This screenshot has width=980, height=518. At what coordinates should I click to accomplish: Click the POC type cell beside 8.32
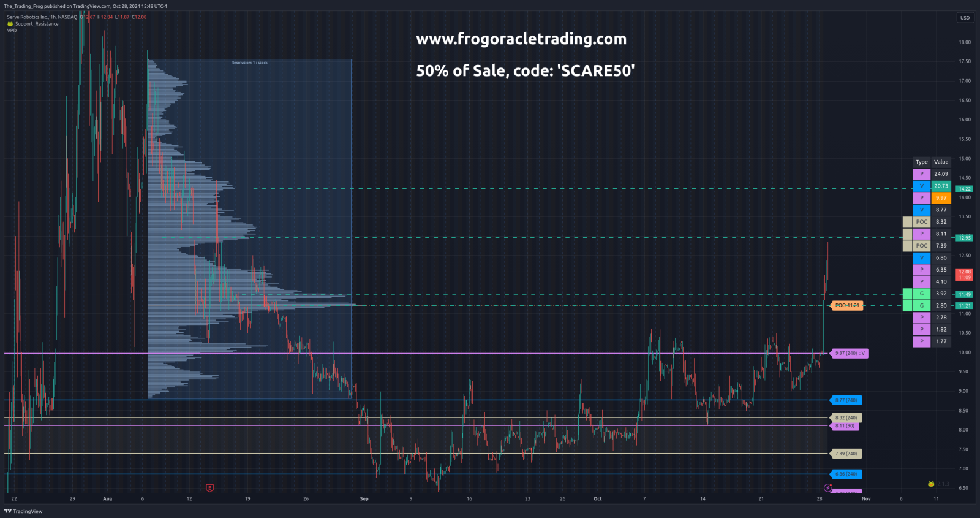922,222
